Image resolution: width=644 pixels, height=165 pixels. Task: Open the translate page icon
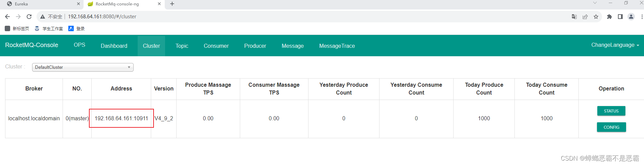point(574,17)
